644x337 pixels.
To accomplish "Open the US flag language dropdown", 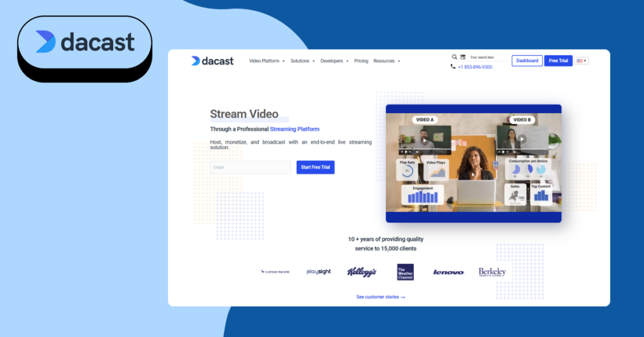I will click(581, 61).
